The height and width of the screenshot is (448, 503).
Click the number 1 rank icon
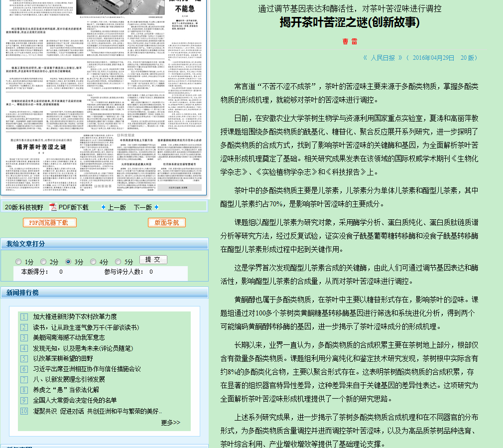point(24,317)
